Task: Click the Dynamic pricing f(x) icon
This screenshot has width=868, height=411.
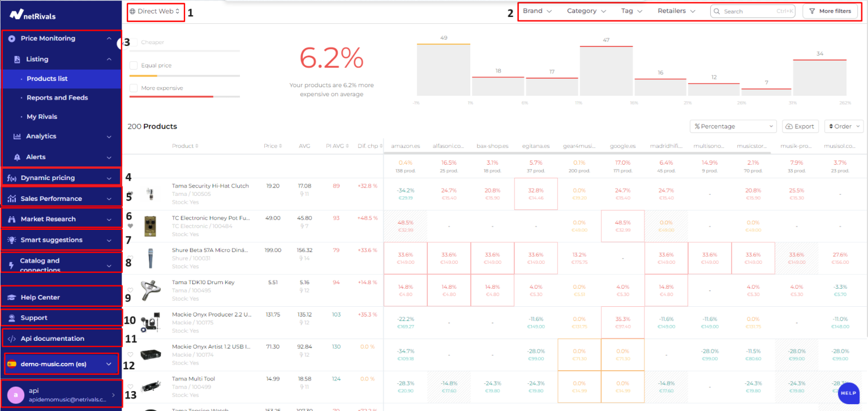Action: [11, 178]
